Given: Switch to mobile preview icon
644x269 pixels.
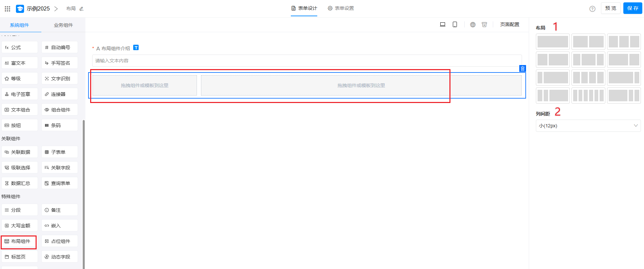Looking at the screenshot, I should pyautogui.click(x=455, y=24).
